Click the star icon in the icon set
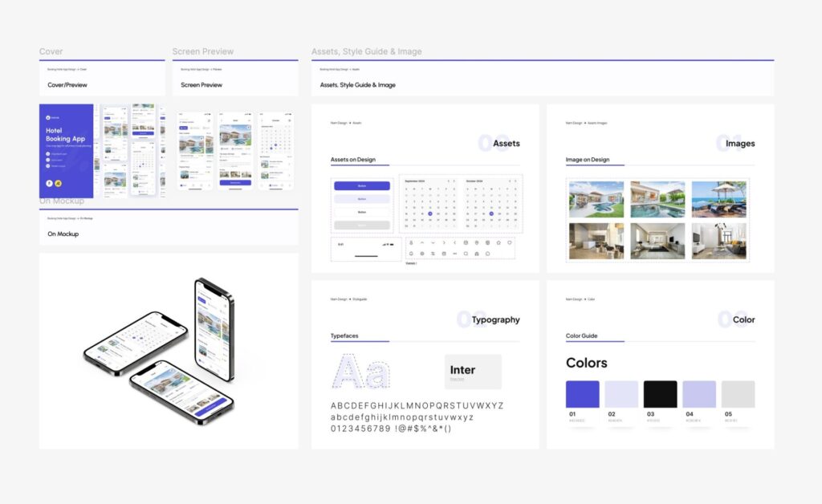 click(x=498, y=242)
